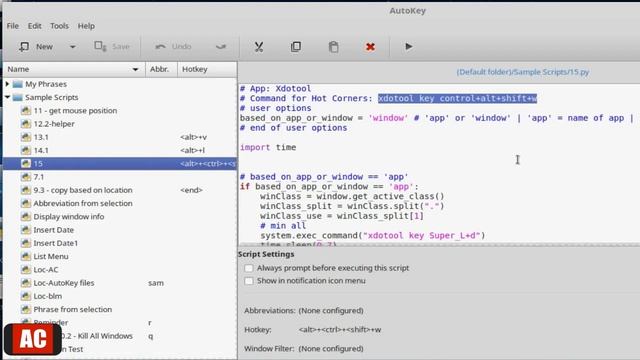Click the red Delete X icon
Viewport: 640px width, 360px height.
(370, 47)
